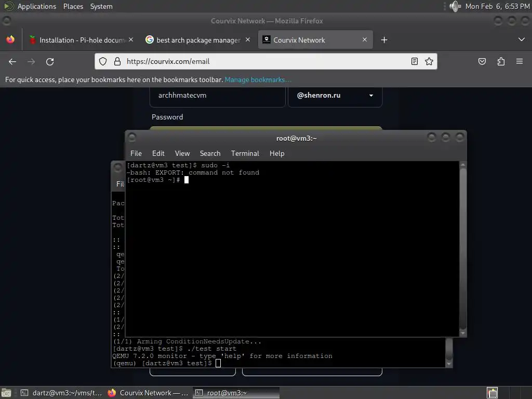Screen dimensions: 532x399
Task: Switch to dartz@vm3:~/vms/t... taskbar window
Action: (61, 393)
